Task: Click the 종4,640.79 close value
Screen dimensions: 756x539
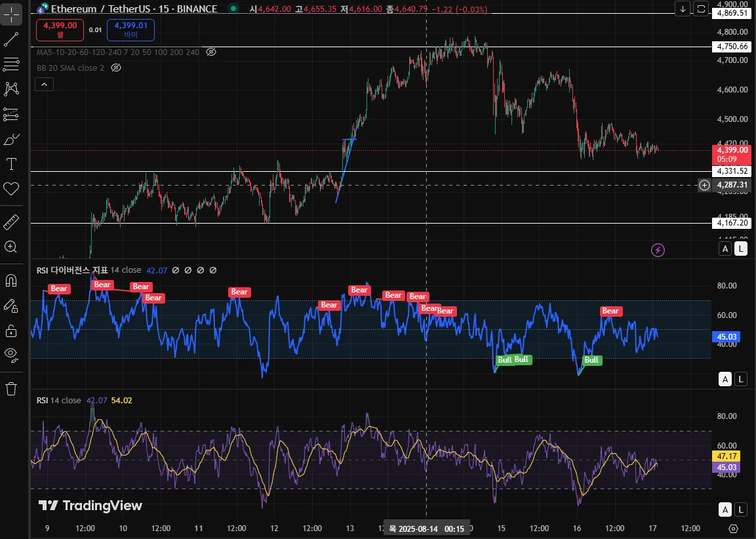Action: (x=407, y=9)
